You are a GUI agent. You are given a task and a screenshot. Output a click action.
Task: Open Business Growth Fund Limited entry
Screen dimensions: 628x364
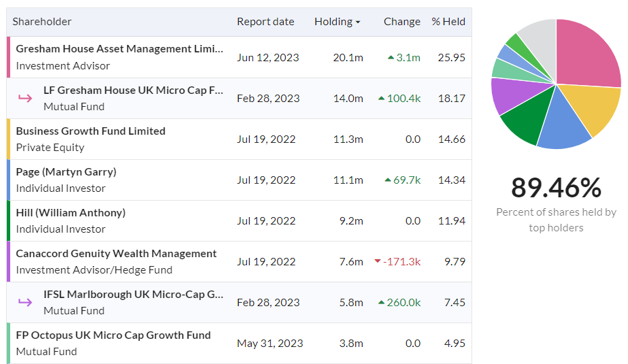pos(90,131)
